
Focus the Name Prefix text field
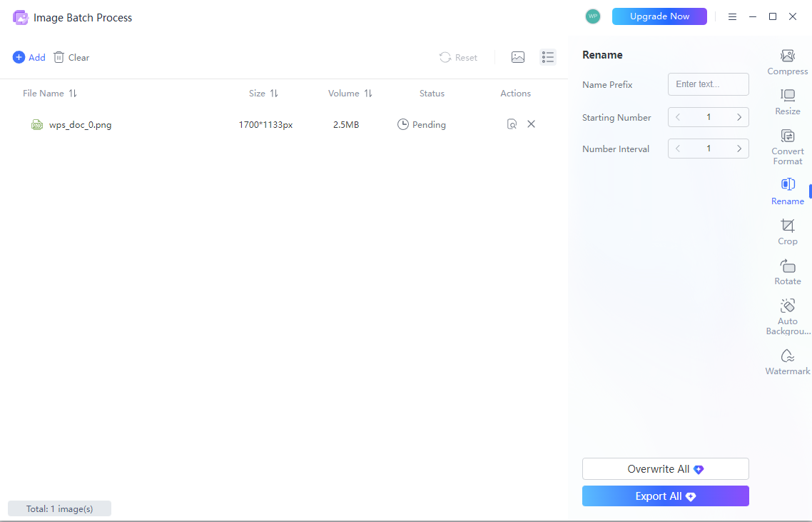(x=708, y=84)
